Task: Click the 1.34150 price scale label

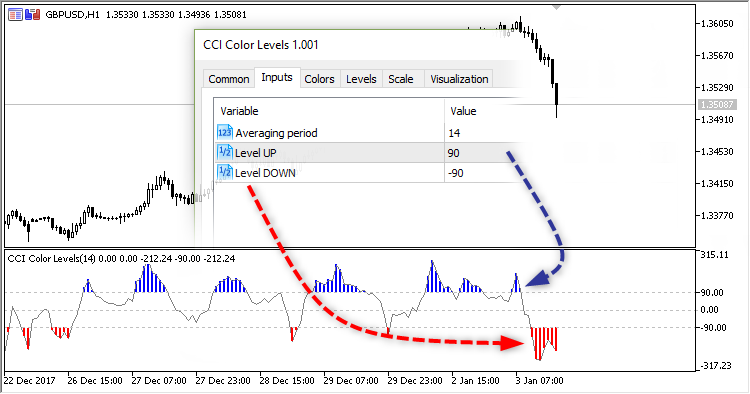Action: [x=717, y=184]
